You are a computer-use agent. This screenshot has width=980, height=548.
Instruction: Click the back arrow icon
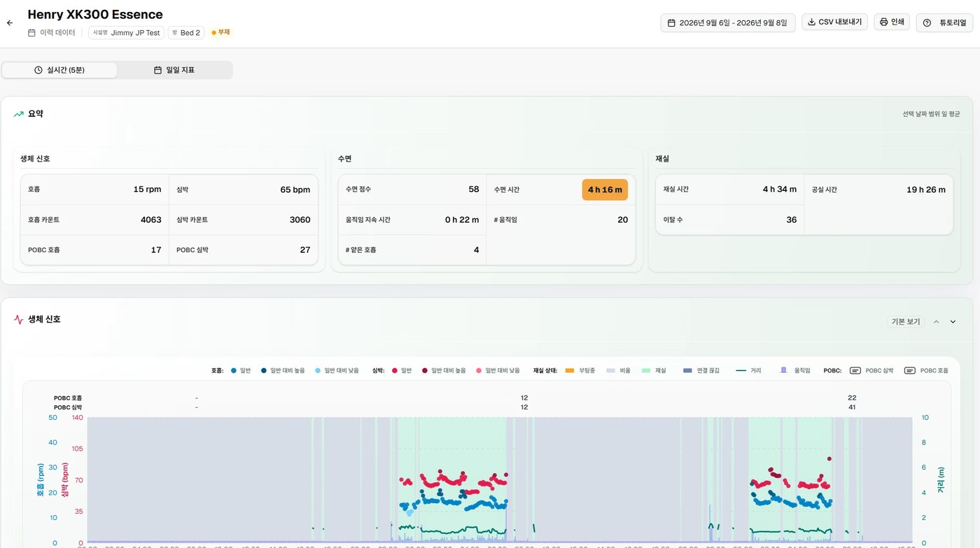(10, 23)
